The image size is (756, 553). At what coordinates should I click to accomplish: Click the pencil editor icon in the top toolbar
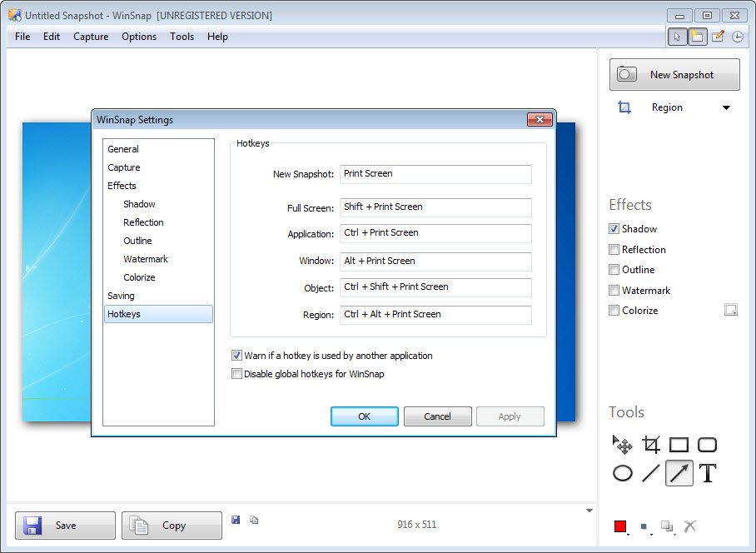718,37
